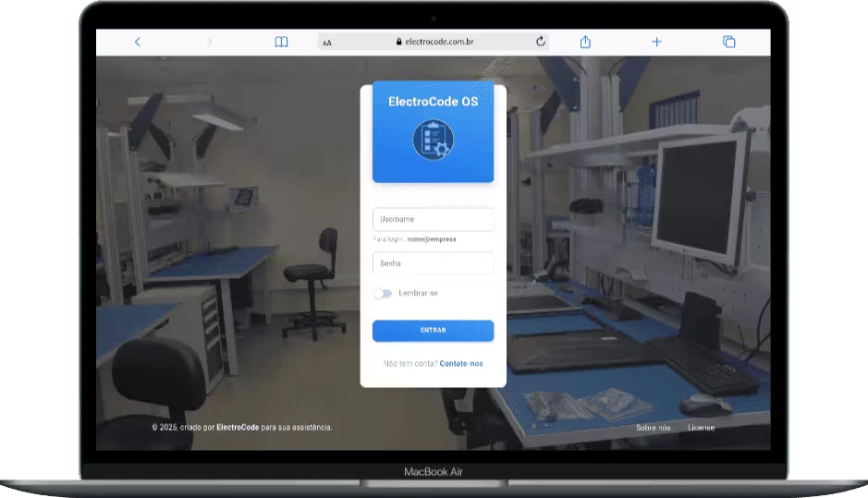Open the share sheet icon
This screenshot has height=498, width=868.
coord(585,42)
